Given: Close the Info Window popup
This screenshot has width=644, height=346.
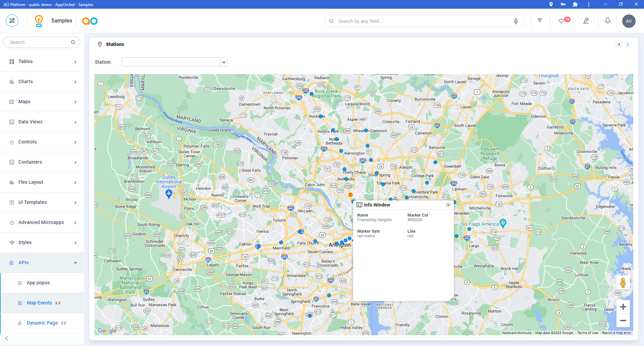Looking at the screenshot, I should (448, 205).
